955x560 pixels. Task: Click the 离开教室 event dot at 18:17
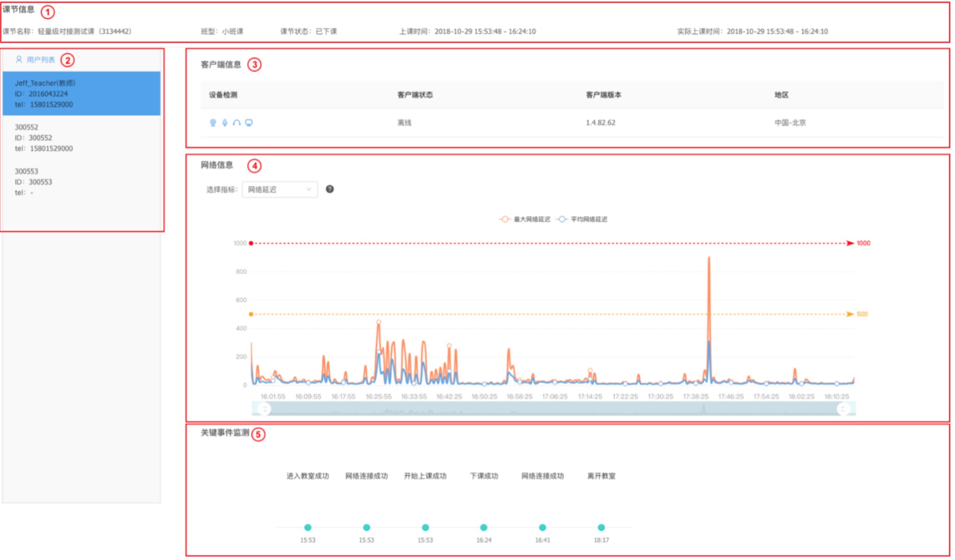coord(601,527)
